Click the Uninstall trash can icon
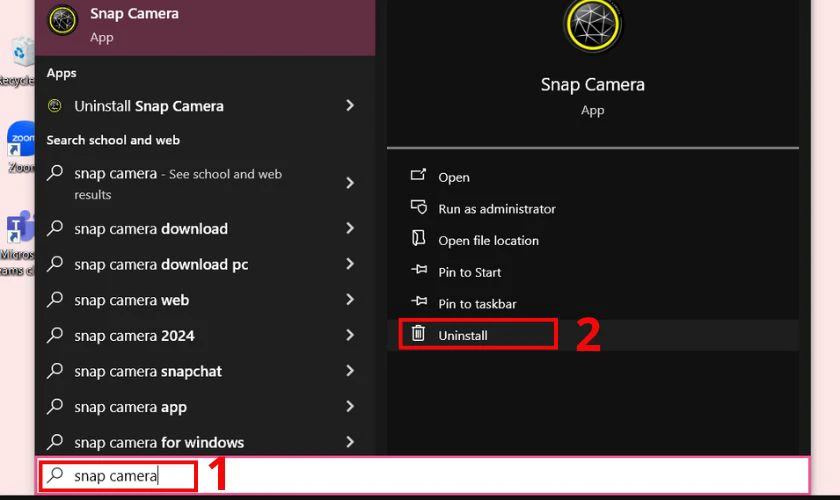 [x=418, y=333]
